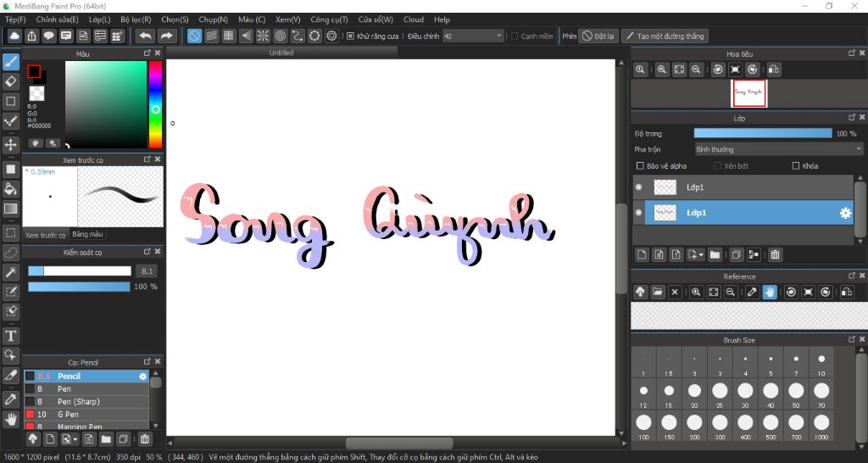868x463 pixels.
Task: Click the Tạo một đường thẳng button
Action: 665,36
